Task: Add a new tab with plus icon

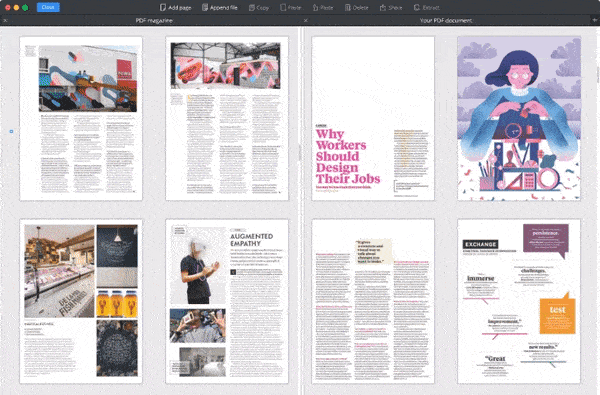Action: pyautogui.click(x=595, y=20)
